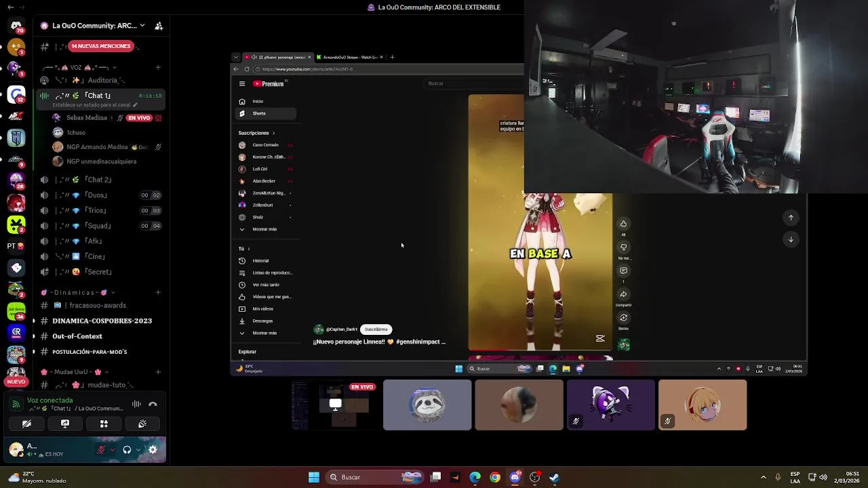Toggle screen share in voice panel
This screenshot has width=868, height=488.
(65, 424)
